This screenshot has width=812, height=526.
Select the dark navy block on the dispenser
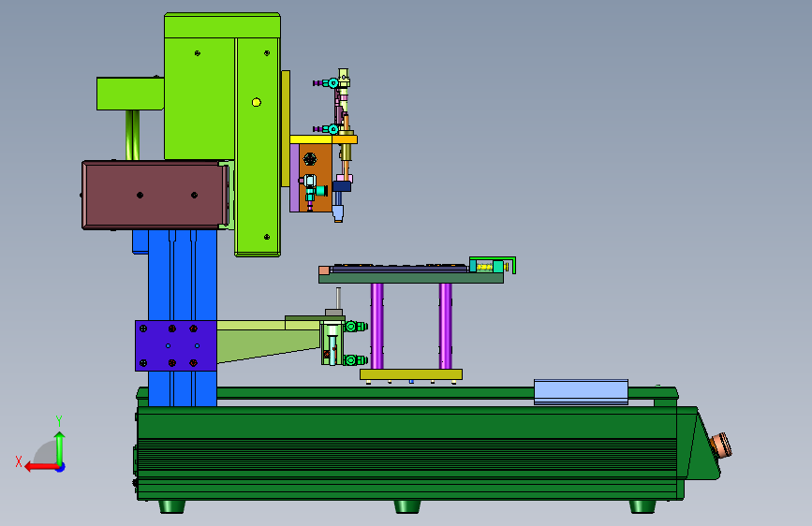[x=342, y=186]
